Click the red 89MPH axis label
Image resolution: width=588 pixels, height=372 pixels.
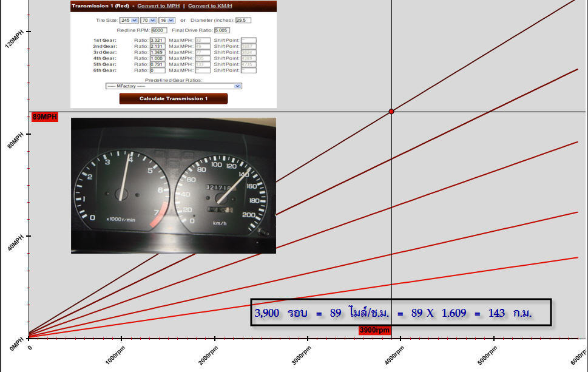click(44, 117)
